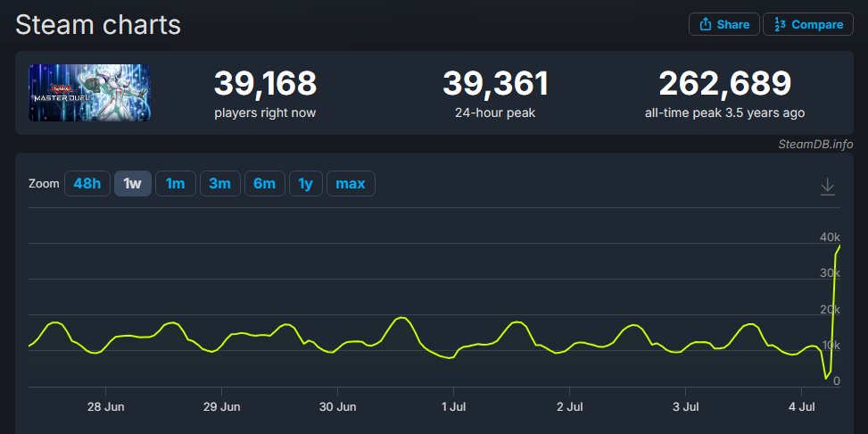Select the 48h zoom range
This screenshot has height=434, width=868.
tap(87, 183)
